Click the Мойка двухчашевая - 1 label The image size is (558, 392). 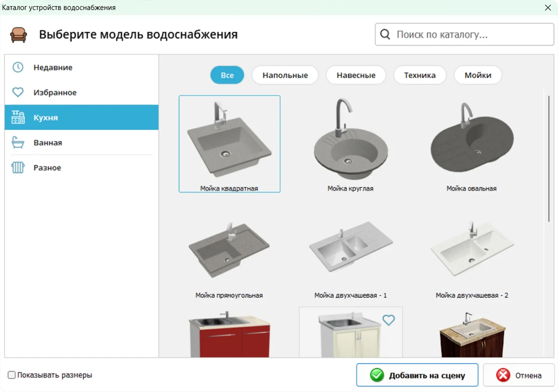[351, 295]
